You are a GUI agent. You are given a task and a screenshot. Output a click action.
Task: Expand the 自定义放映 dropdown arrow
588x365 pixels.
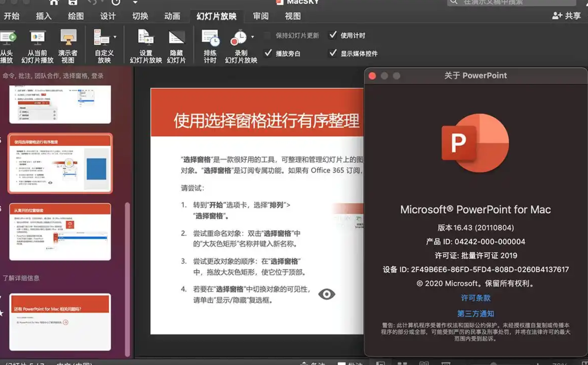pyautogui.click(x=115, y=37)
